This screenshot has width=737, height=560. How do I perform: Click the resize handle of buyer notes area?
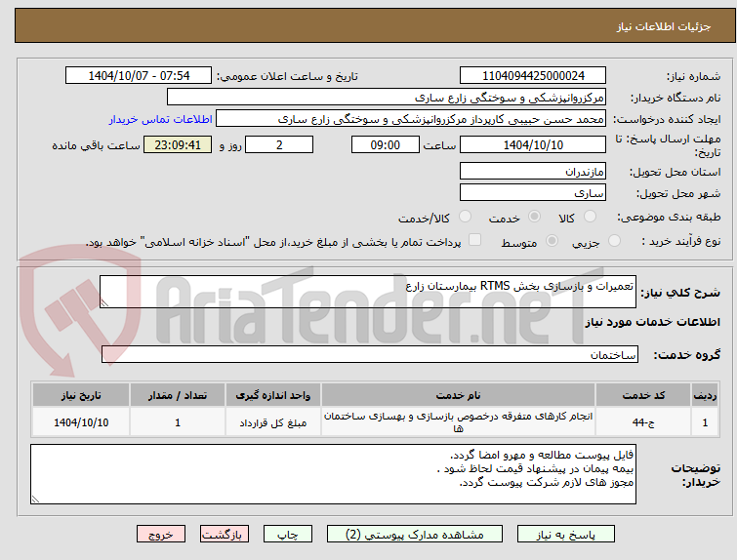tap(35, 499)
